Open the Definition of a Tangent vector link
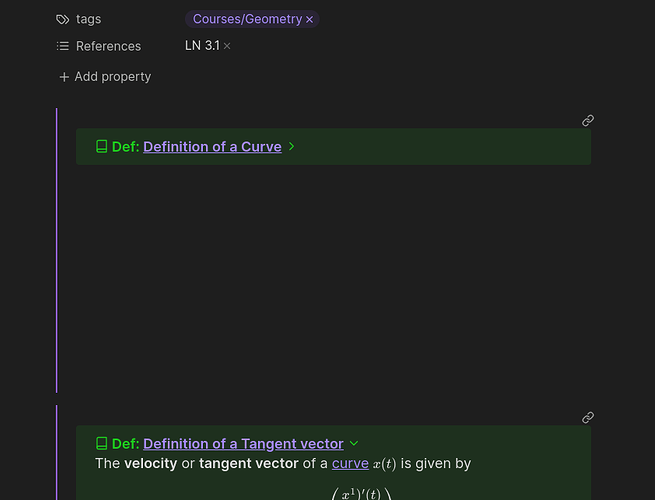This screenshot has width=655, height=500. tap(243, 444)
